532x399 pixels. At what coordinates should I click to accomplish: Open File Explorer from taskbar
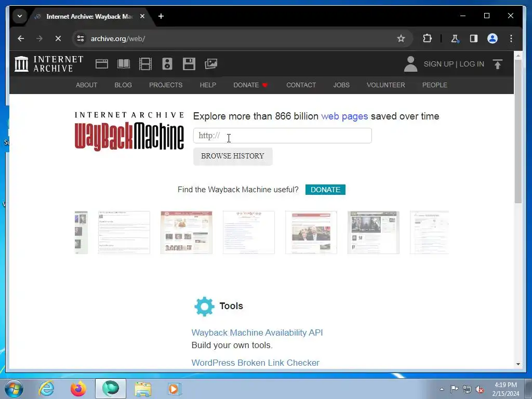pos(143,389)
